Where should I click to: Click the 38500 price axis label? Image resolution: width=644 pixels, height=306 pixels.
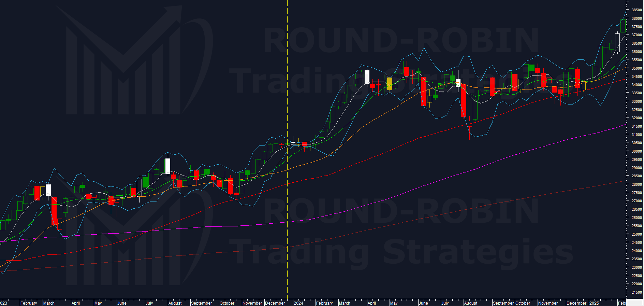636,10
